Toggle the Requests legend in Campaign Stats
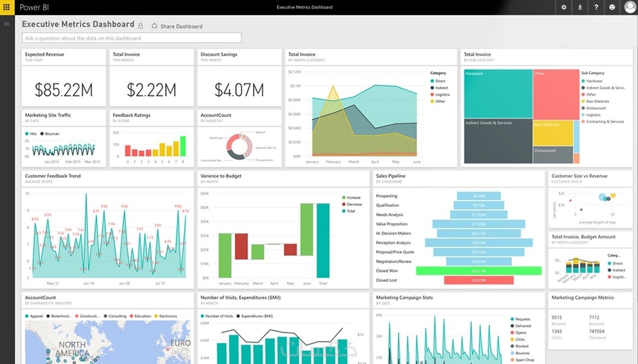Viewport: 638px width, 364px height. click(x=520, y=319)
